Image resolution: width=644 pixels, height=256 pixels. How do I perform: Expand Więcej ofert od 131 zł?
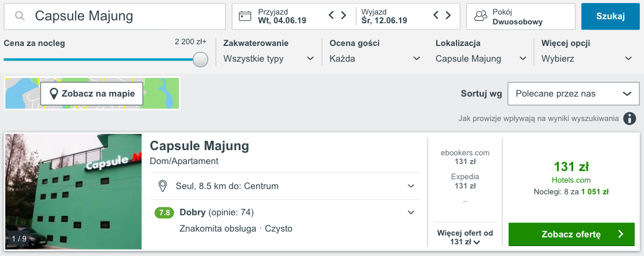tap(465, 237)
